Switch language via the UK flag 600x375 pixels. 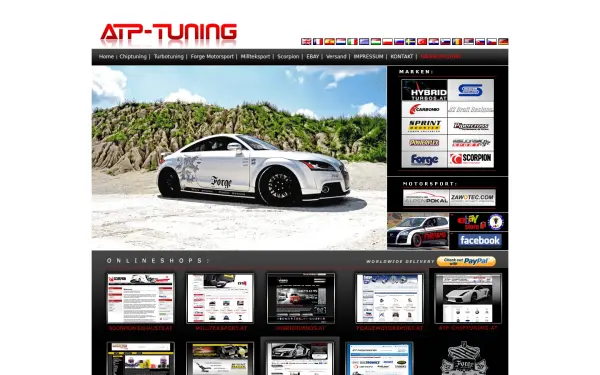click(306, 41)
